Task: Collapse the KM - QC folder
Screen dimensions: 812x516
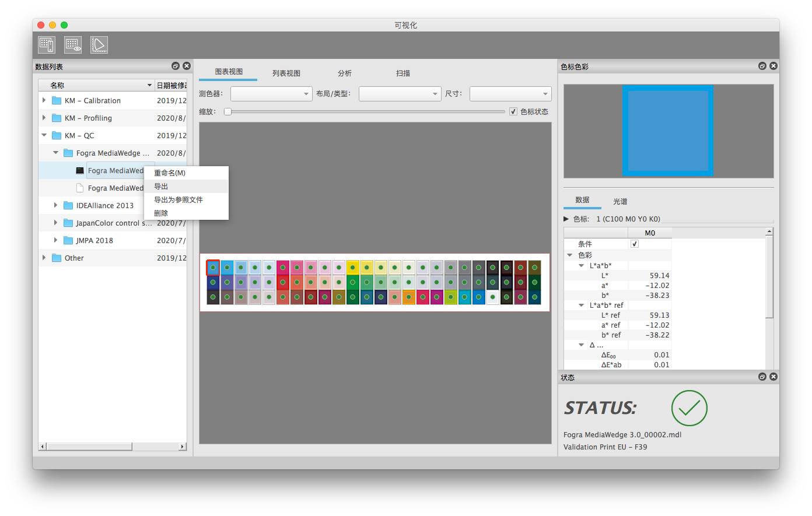Action: tap(44, 135)
